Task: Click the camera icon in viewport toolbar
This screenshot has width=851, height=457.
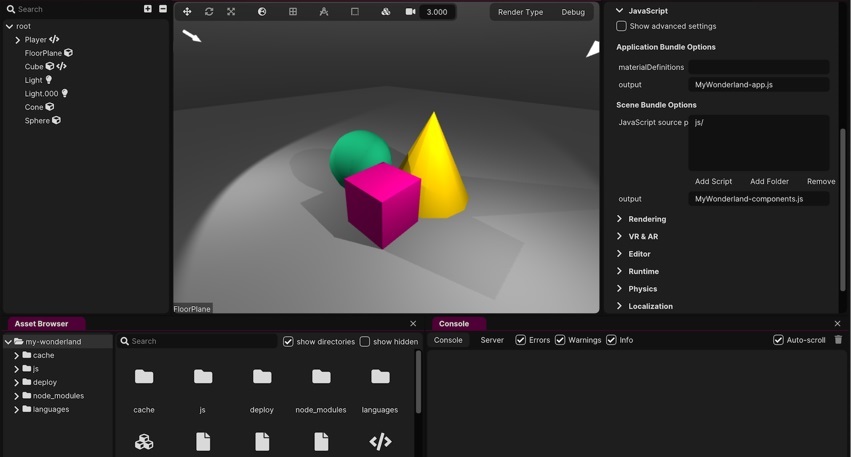Action: (x=410, y=12)
